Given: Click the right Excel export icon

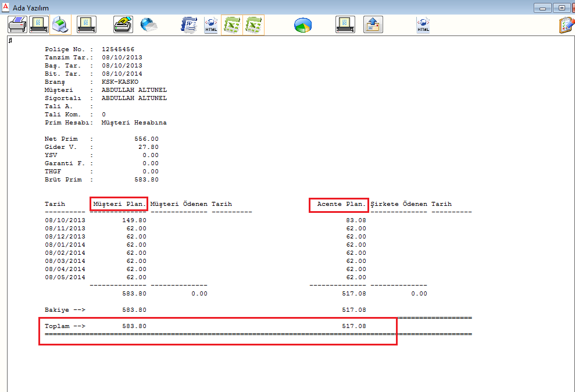Looking at the screenshot, I should pyautogui.click(x=253, y=25).
